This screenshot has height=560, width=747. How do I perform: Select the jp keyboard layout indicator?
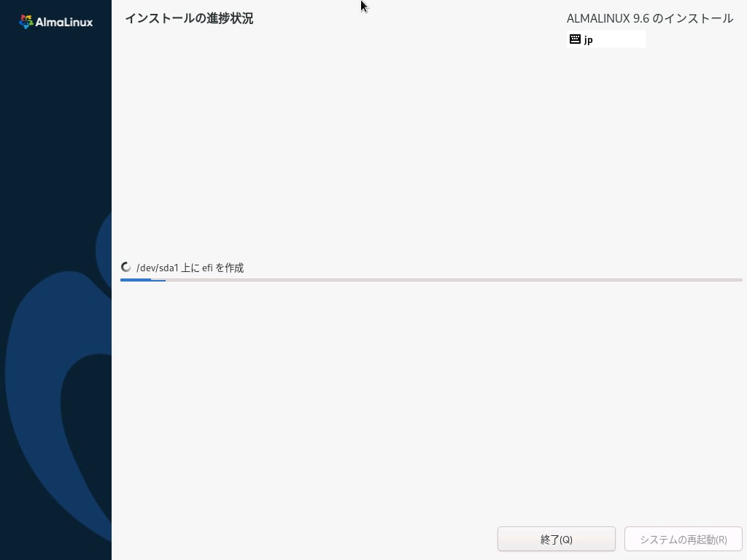coord(588,39)
